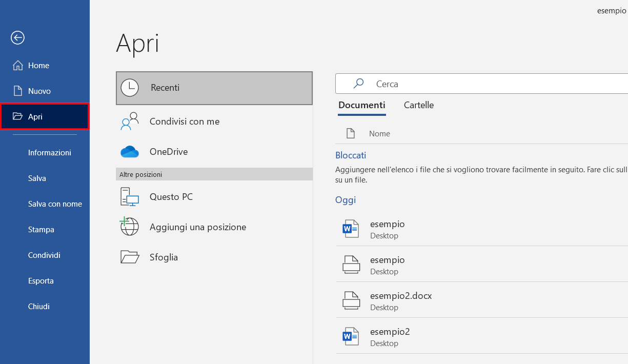Open OneDrive location
628x364 pixels.
coord(214,152)
